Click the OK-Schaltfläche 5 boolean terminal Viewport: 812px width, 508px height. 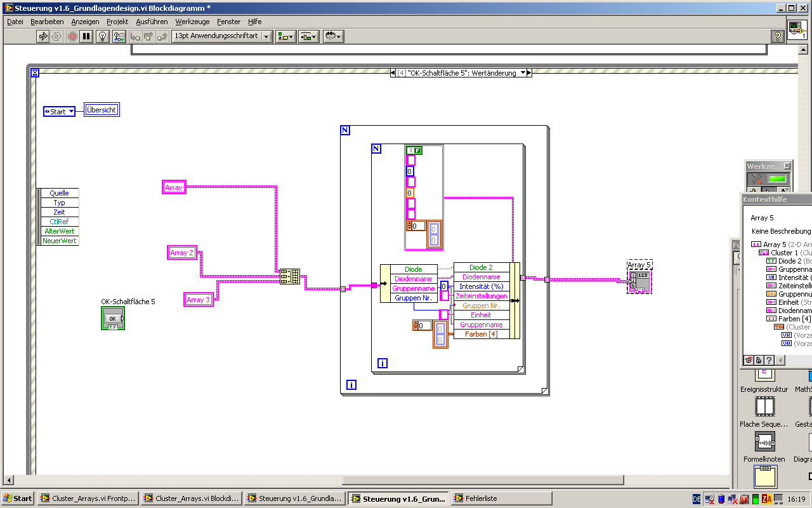click(113, 318)
